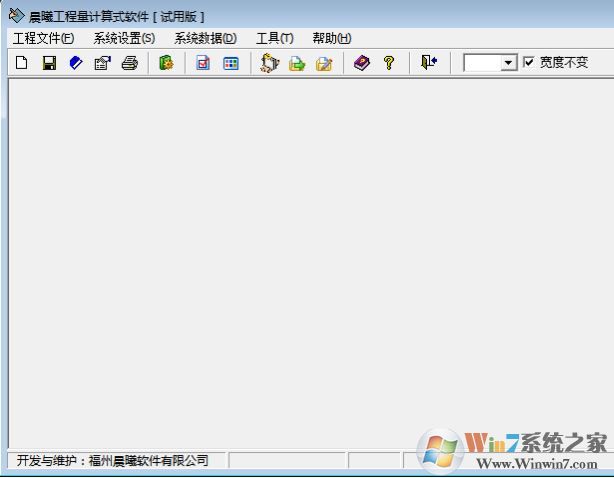Click the new blank document icon
Image resolution: width=614 pixels, height=478 pixels.
(21, 63)
